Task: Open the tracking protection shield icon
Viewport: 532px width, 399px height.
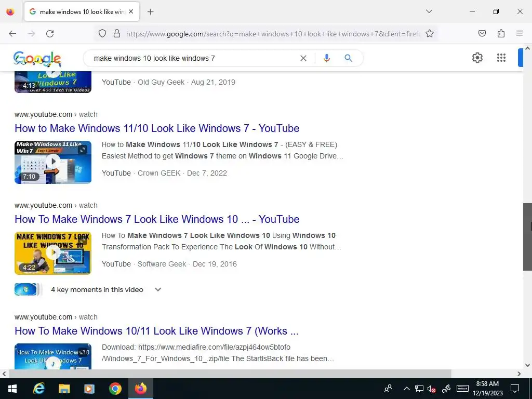Action: pos(102,33)
